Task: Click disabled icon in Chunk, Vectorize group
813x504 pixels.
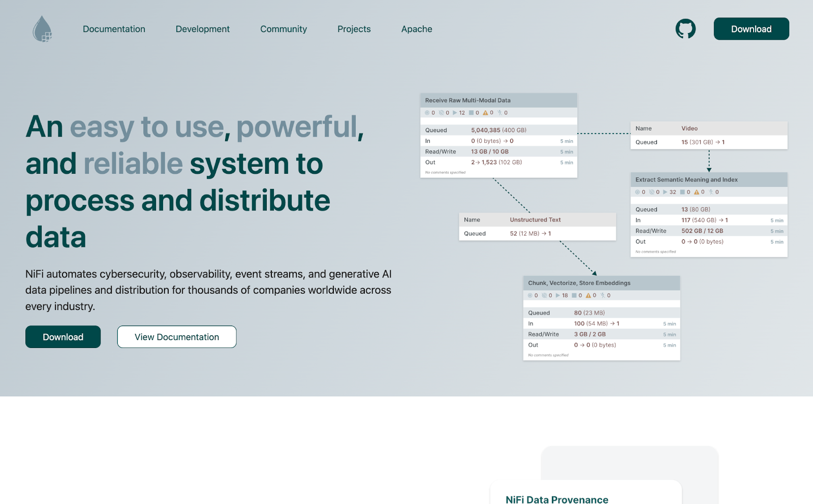Action: point(603,295)
